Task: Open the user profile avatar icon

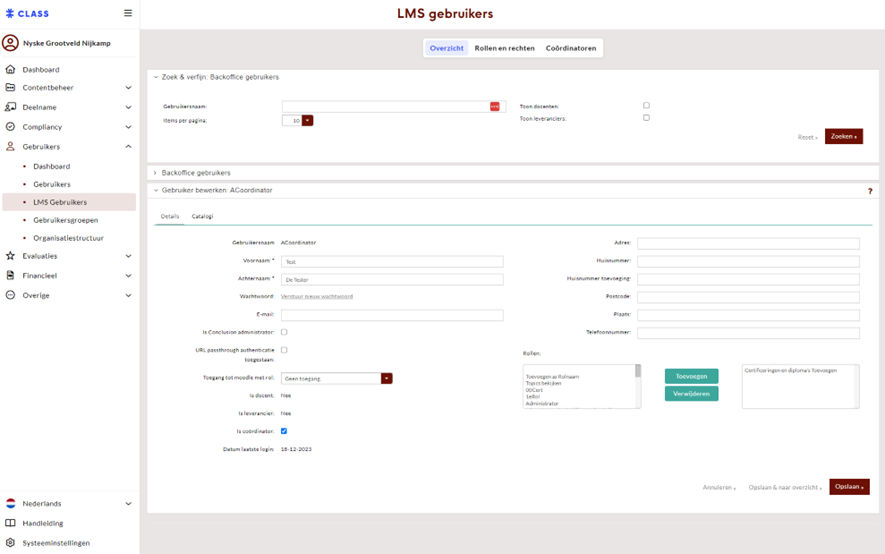Action: pos(10,43)
